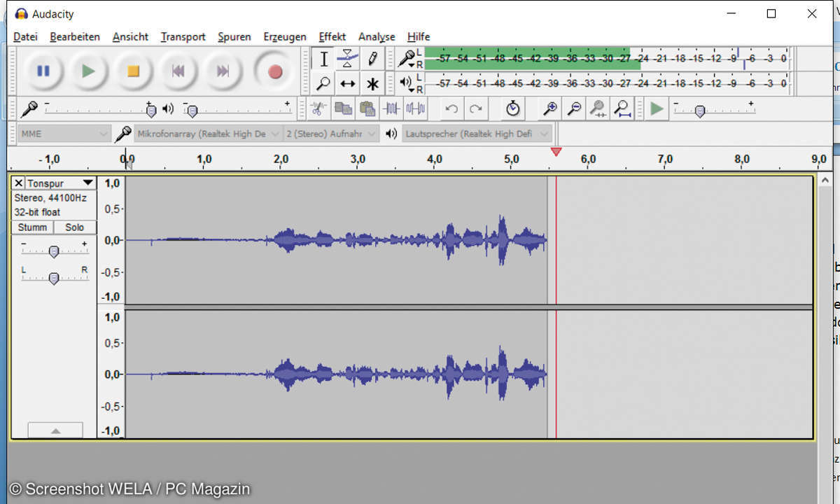Click the Zoom In magnifier icon
Viewport: 840px width, 504px height.
pyautogui.click(x=551, y=108)
